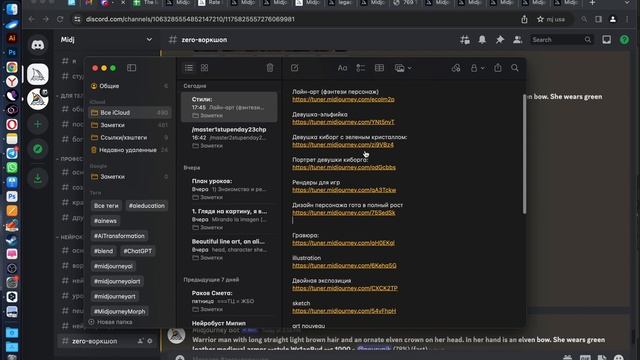Open Discord inbox icon

[607, 40]
